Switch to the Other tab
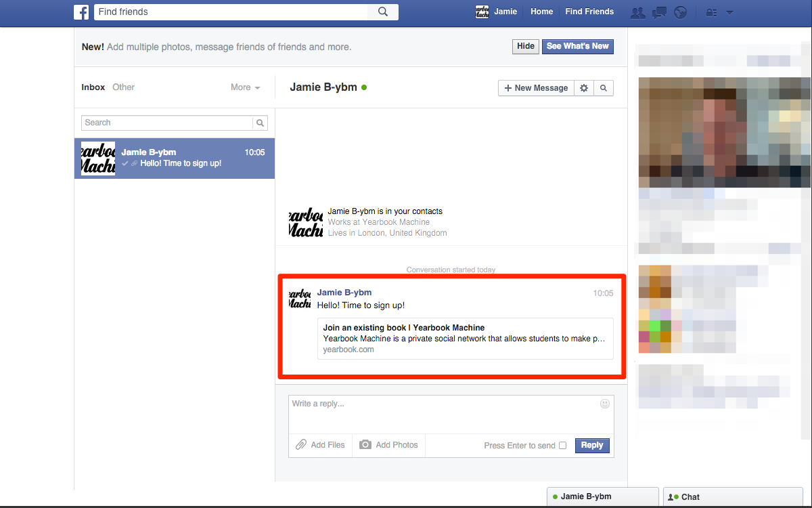This screenshot has height=508, width=812. [x=123, y=87]
